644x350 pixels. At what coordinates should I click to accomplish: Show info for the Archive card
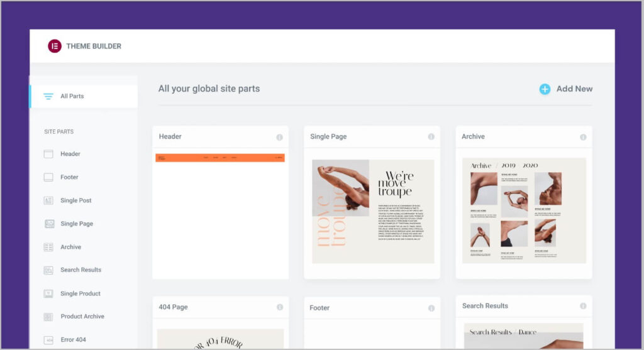click(x=583, y=137)
